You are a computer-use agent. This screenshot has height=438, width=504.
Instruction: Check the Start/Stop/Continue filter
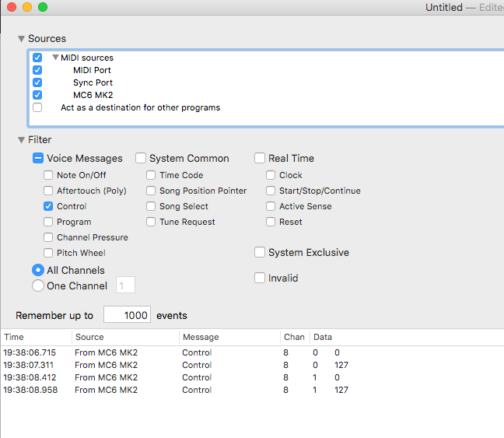tap(271, 191)
